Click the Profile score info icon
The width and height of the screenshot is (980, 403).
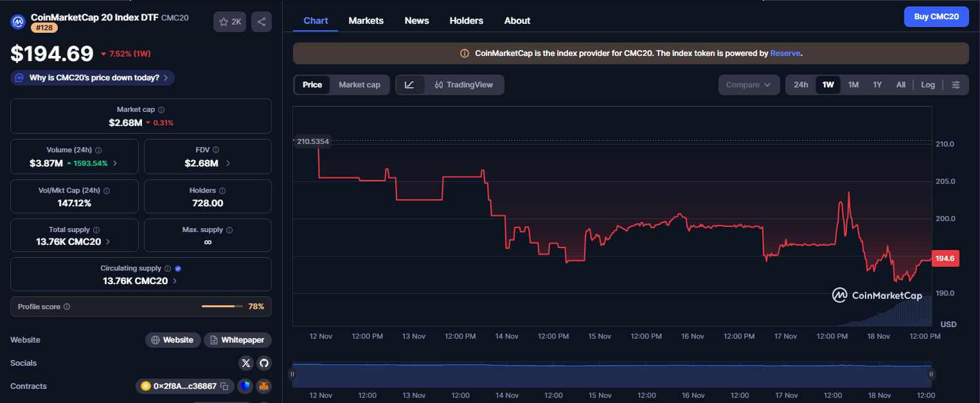tap(67, 307)
